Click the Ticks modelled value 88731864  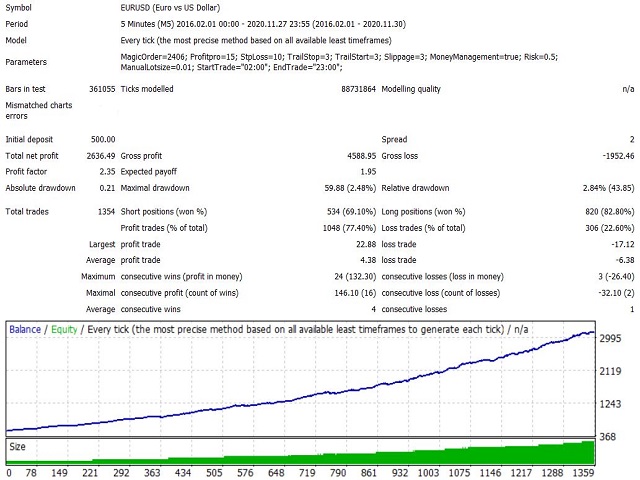pos(358,89)
